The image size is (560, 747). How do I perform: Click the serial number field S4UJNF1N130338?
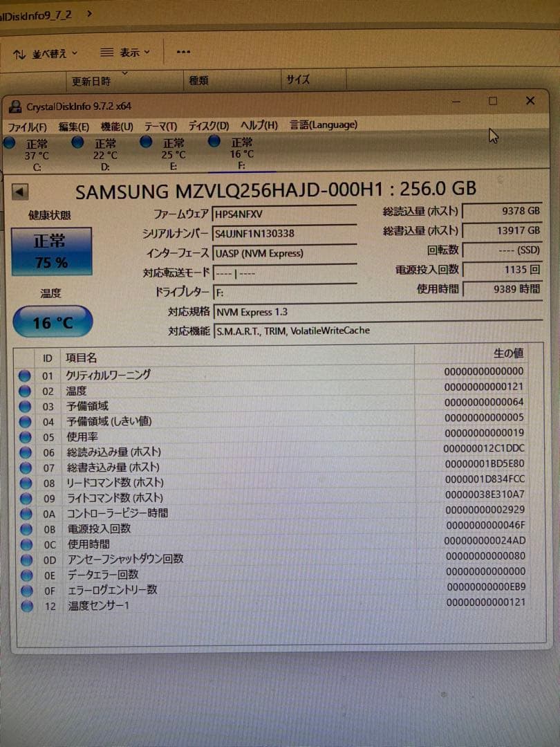284,234
